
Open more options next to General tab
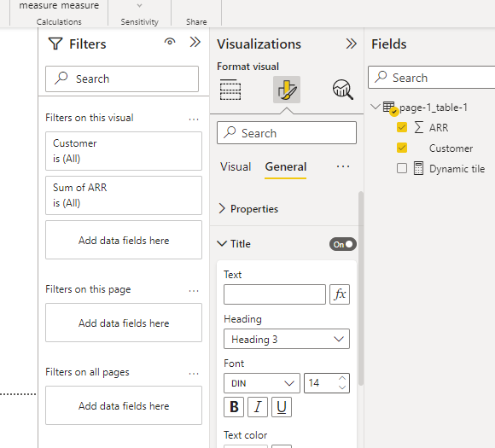343,166
